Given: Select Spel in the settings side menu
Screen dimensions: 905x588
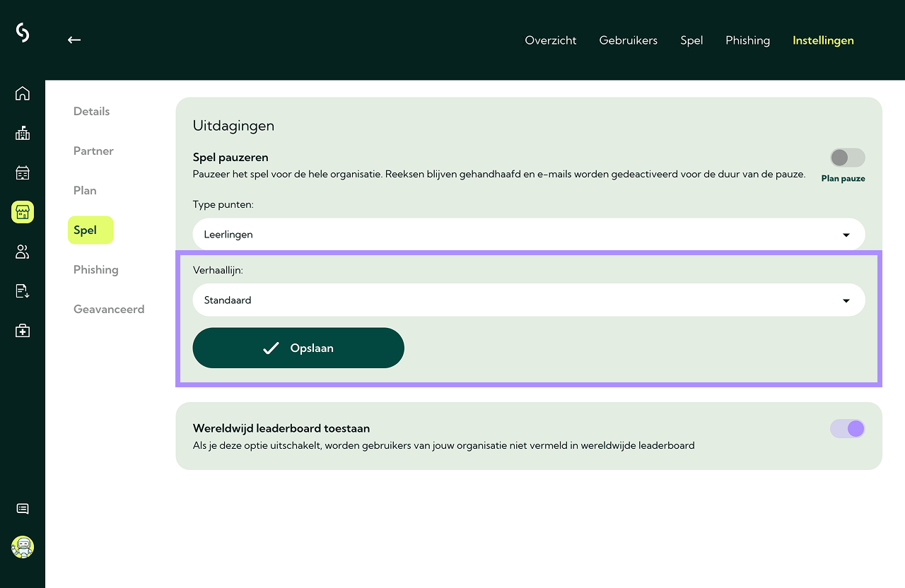Looking at the screenshot, I should click(90, 230).
